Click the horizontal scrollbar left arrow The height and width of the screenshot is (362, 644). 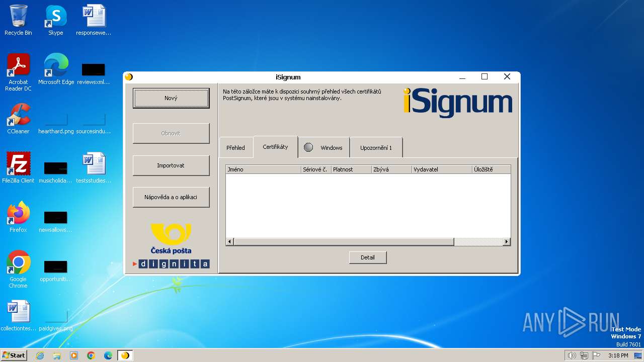pos(229,242)
